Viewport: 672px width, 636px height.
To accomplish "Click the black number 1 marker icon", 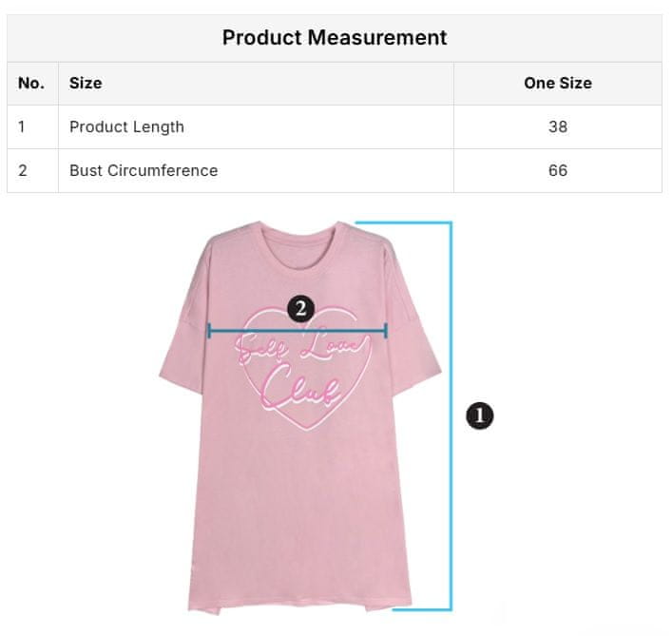I will coord(479,414).
